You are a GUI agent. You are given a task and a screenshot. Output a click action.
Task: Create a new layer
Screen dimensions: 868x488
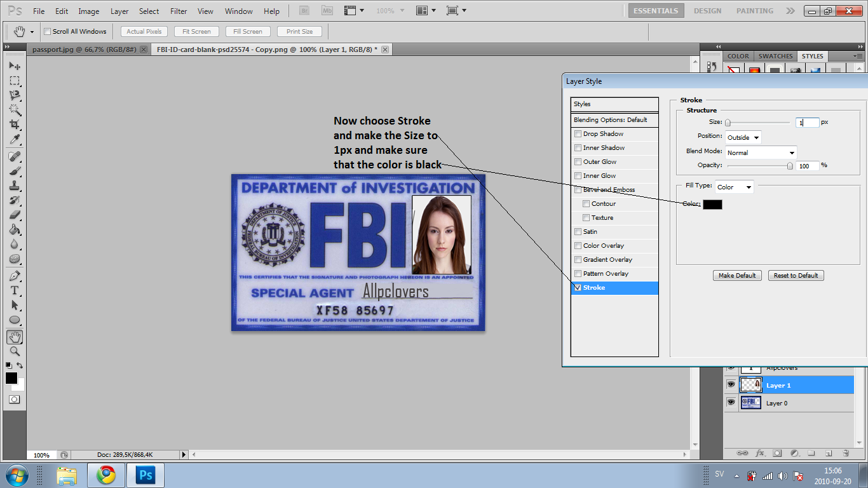coord(829,453)
